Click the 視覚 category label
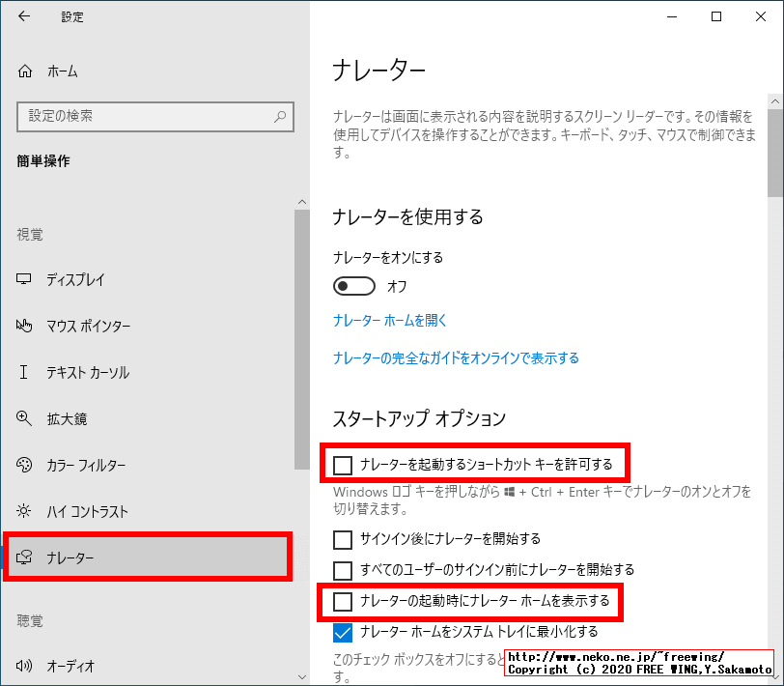The height and width of the screenshot is (686, 784). [30, 234]
